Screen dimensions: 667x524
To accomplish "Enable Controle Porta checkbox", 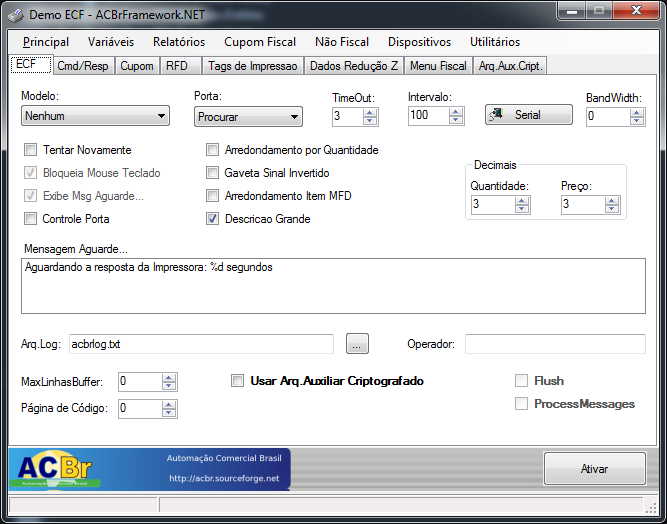I will (31, 219).
